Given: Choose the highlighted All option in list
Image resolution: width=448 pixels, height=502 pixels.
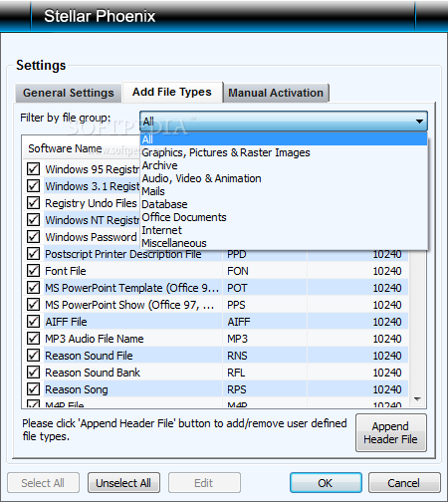Looking at the screenshot, I should click(x=284, y=139).
